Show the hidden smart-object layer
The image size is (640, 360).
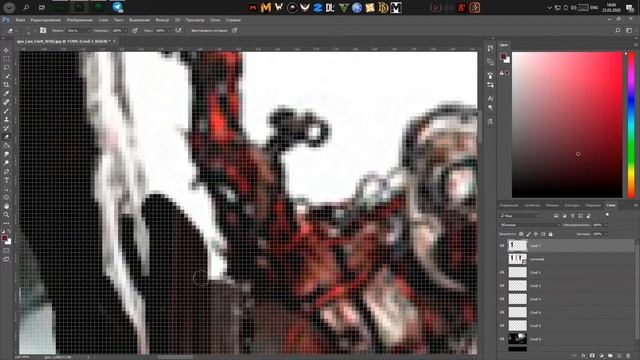coord(502,259)
